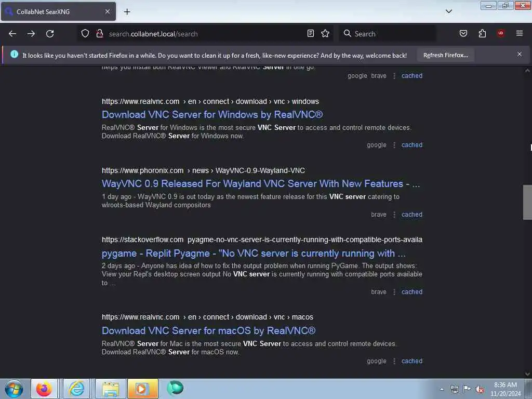Dismiss the Firefox refresh notification bar
This screenshot has height=399, width=532.
coord(520,54)
